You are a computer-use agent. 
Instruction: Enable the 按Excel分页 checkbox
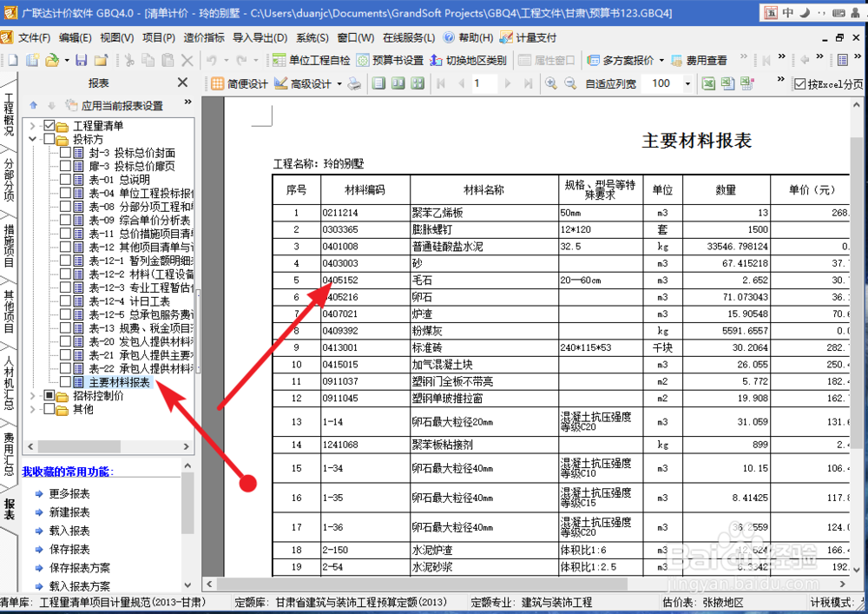(x=800, y=83)
